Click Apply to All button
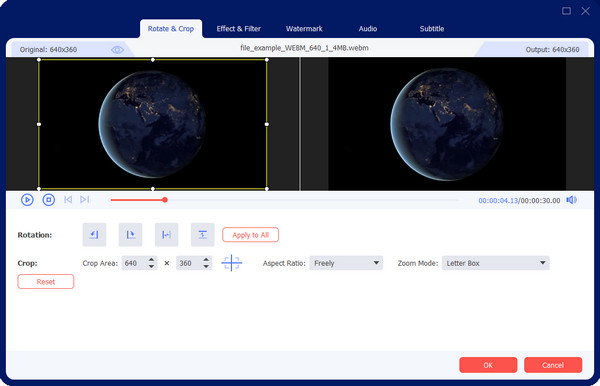 click(x=251, y=235)
